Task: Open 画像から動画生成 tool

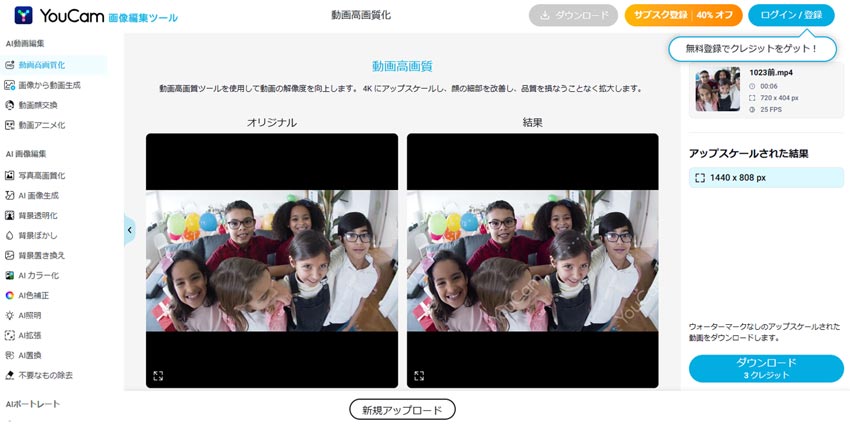Action: (50, 85)
